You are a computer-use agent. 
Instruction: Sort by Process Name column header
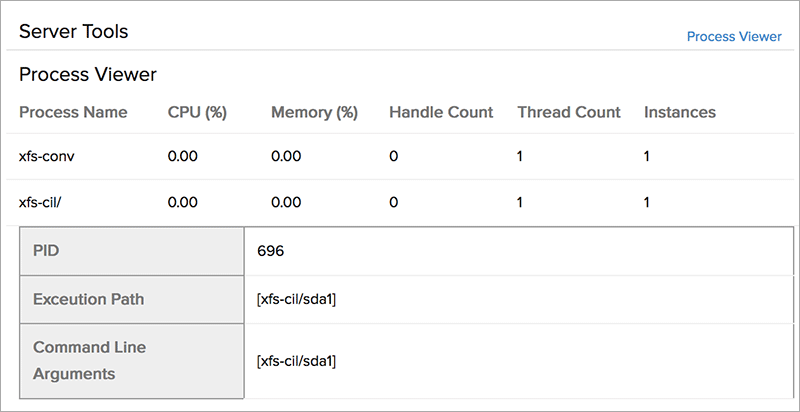73,112
